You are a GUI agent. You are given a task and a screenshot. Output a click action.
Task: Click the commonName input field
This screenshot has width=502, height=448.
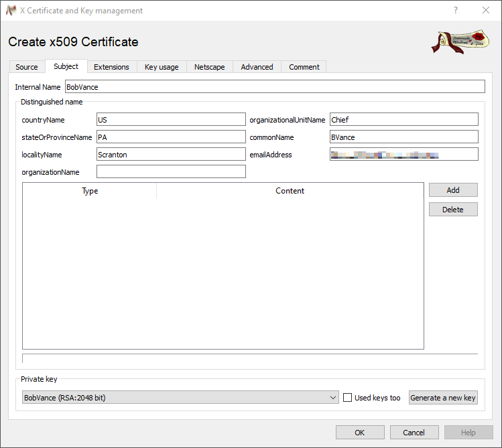tap(403, 137)
